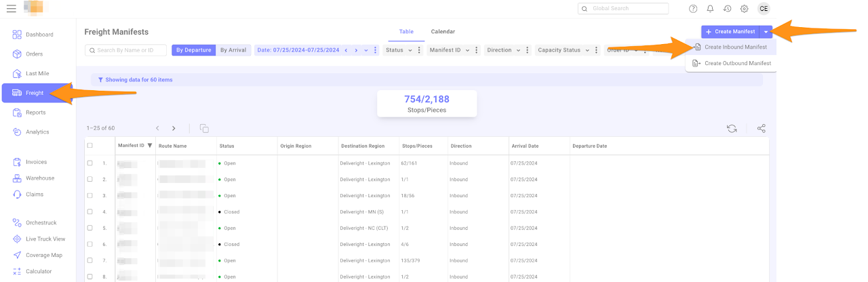Viewport: 868px width, 282px height.
Task: Click the Global Search field
Action: point(623,9)
